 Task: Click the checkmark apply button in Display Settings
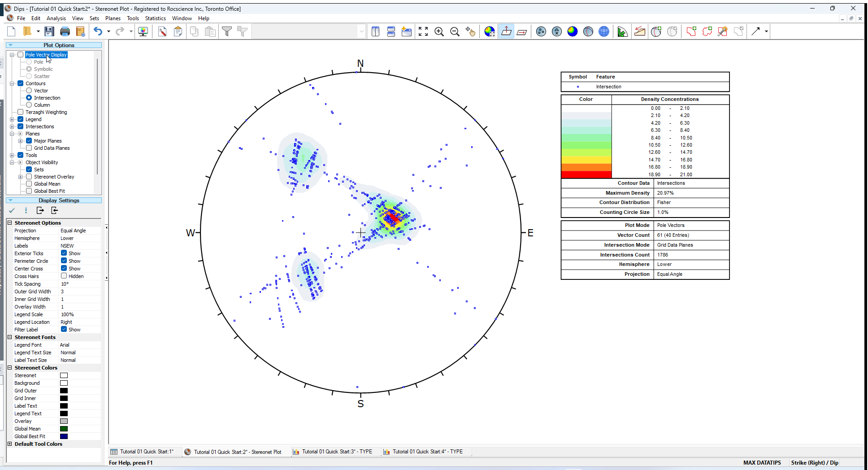coord(12,210)
